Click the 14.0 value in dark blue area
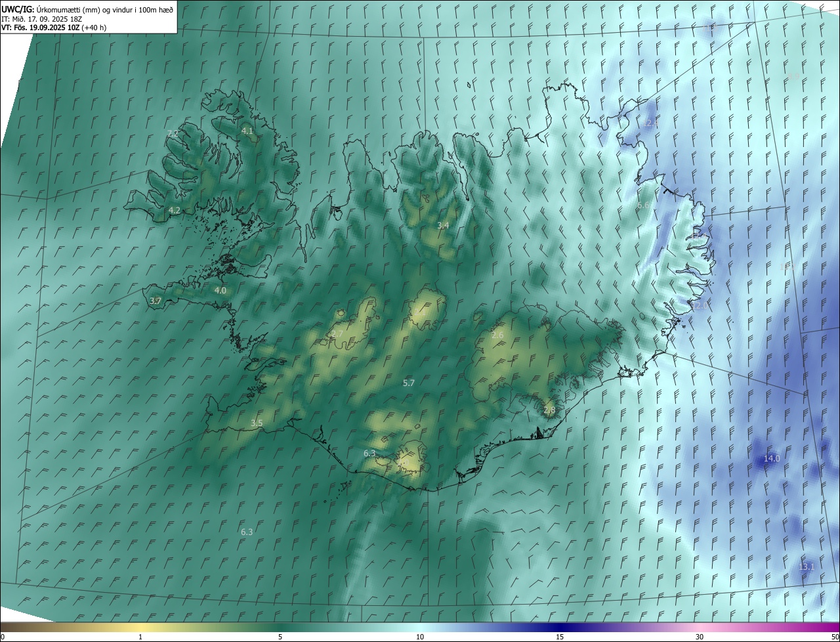 tap(772, 458)
